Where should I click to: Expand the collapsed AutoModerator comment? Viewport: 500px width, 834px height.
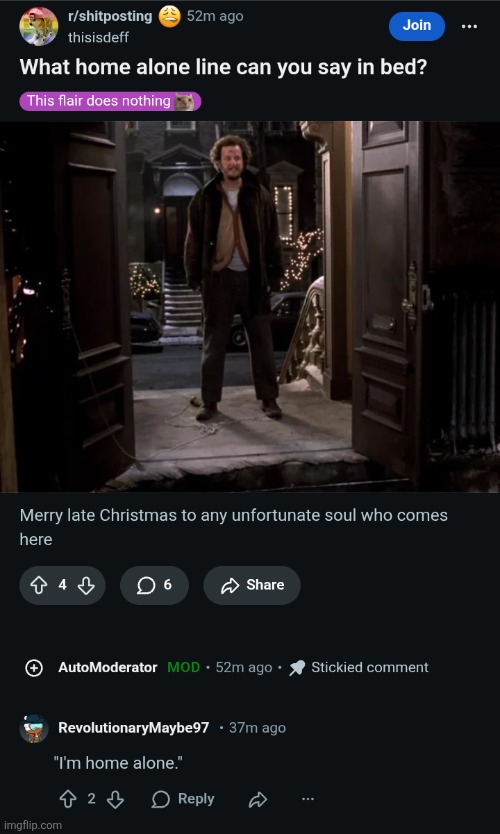click(x=34, y=668)
